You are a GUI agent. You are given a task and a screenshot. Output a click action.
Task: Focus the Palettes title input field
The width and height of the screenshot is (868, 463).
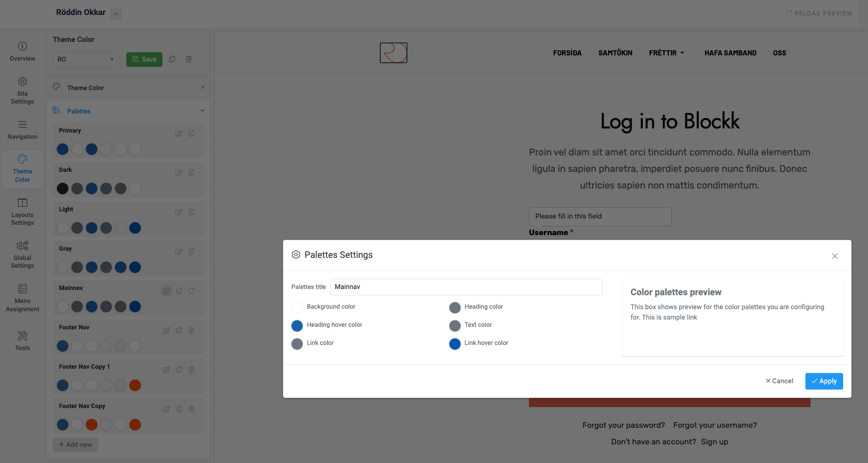466,287
